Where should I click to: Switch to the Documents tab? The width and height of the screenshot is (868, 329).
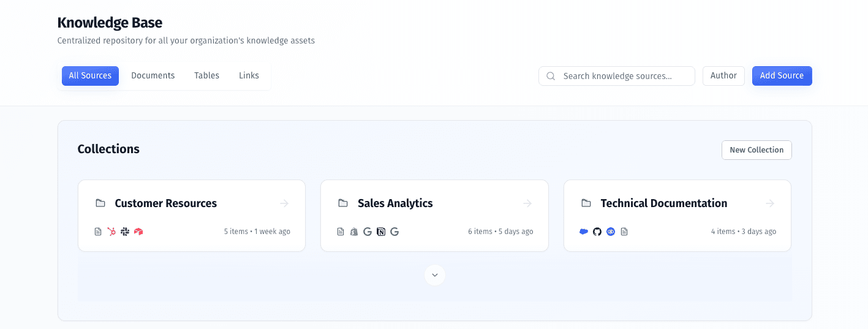coord(153,76)
